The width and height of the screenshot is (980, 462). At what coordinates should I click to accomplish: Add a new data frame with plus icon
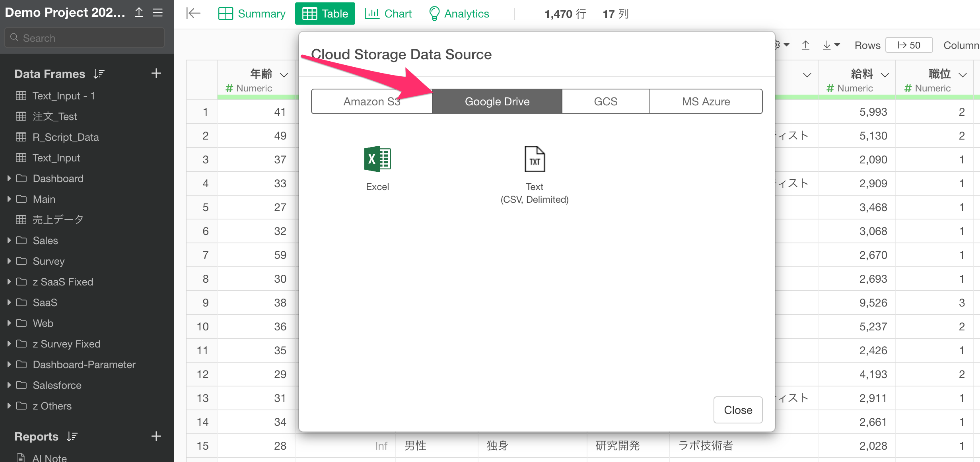[x=156, y=74]
